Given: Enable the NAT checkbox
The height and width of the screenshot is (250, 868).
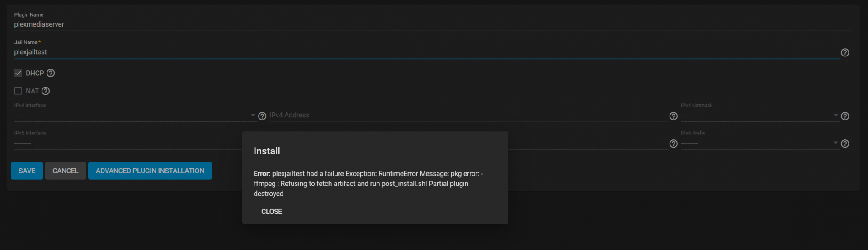Looking at the screenshot, I should pos(18,91).
